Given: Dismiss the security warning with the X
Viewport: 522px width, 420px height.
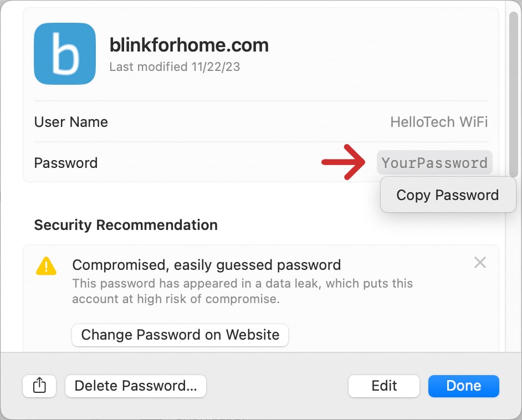Looking at the screenshot, I should (480, 262).
